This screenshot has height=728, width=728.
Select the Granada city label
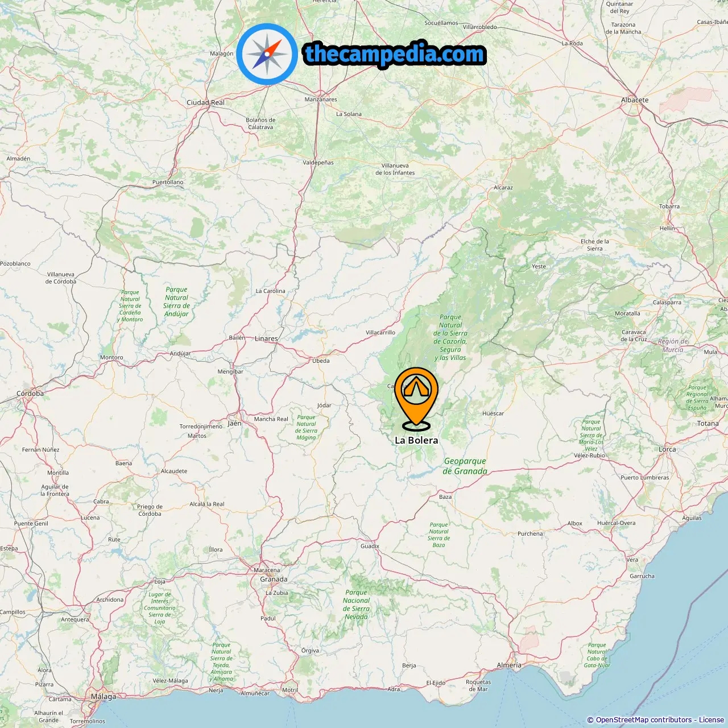(x=274, y=579)
